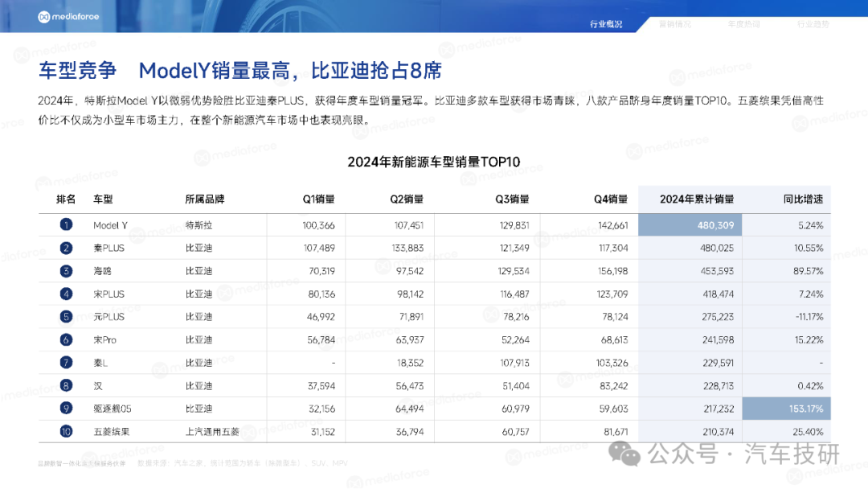Click the 数据来源 footnote text
Viewport: 868px width, 489px height.
[243, 463]
